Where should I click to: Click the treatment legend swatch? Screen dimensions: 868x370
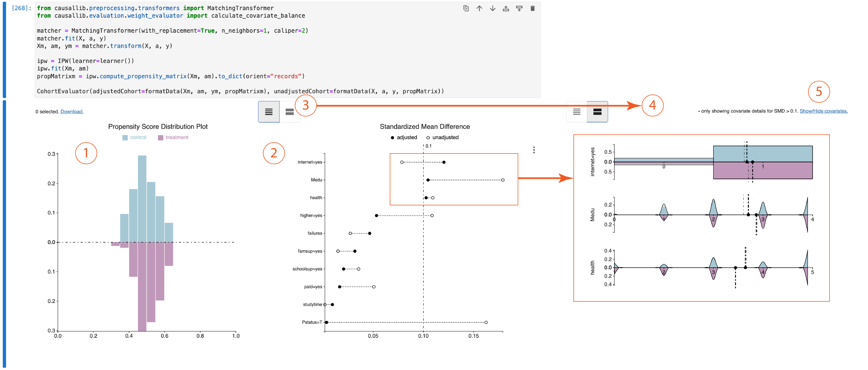coord(160,138)
